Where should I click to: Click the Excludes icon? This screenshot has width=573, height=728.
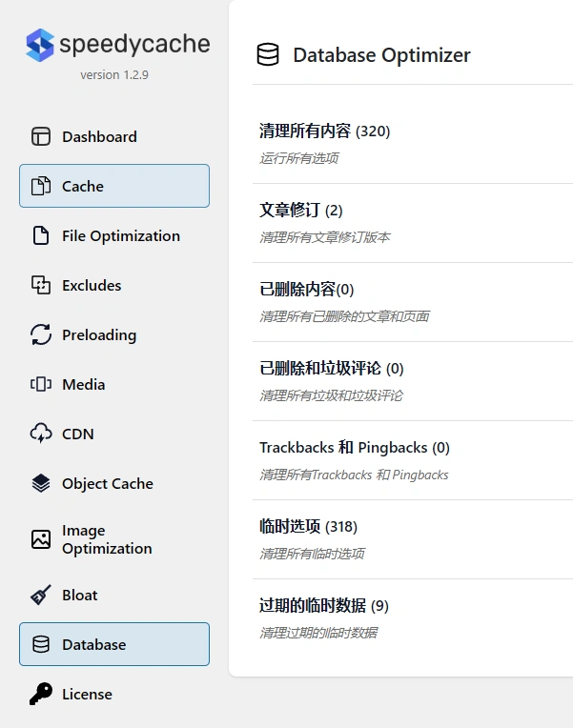click(x=41, y=285)
